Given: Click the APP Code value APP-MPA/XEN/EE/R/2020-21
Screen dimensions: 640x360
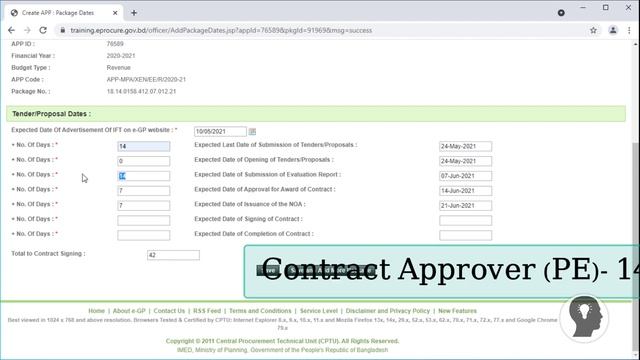Looking at the screenshot, I should point(146,80).
